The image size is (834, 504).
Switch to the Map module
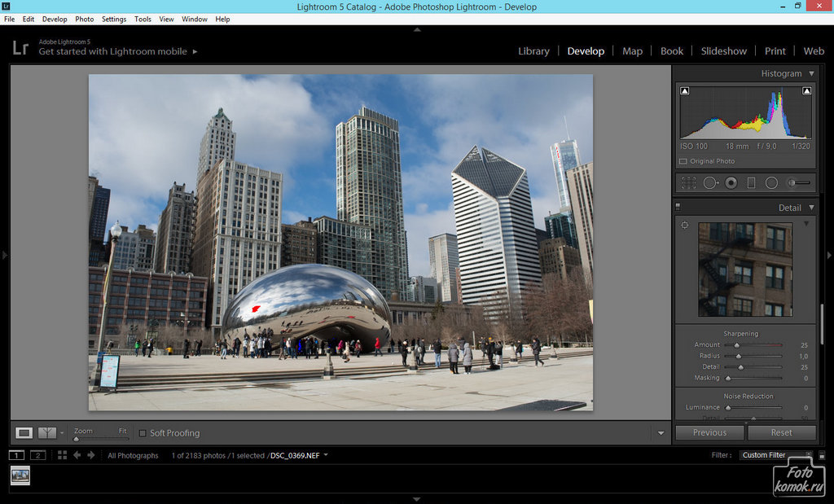(x=632, y=51)
